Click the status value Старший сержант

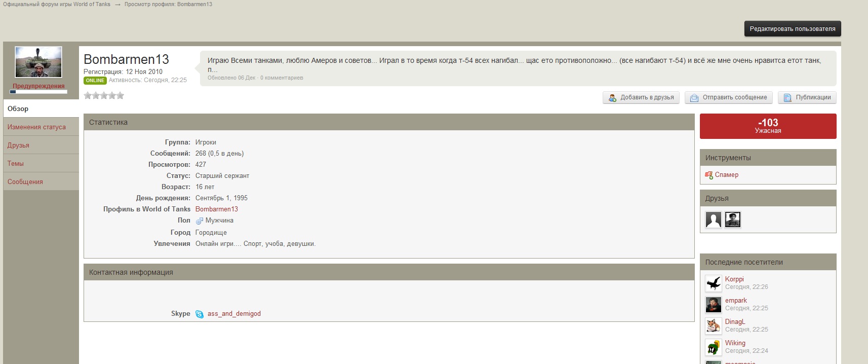point(222,176)
